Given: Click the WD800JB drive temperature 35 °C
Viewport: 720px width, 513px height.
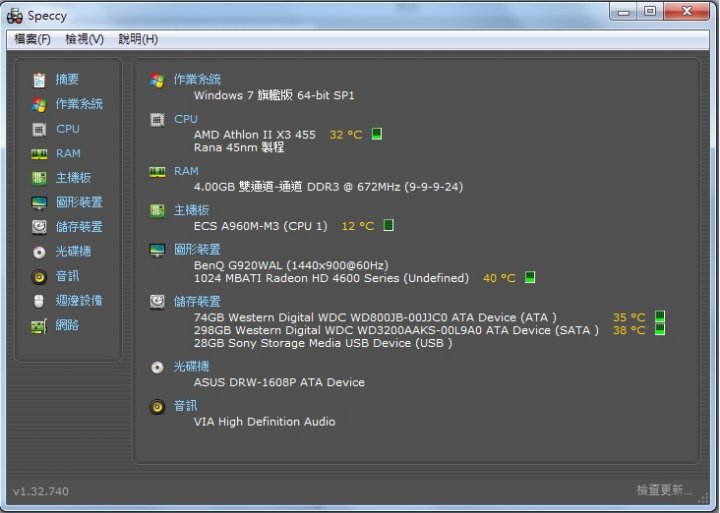Looking at the screenshot, I should [629, 317].
